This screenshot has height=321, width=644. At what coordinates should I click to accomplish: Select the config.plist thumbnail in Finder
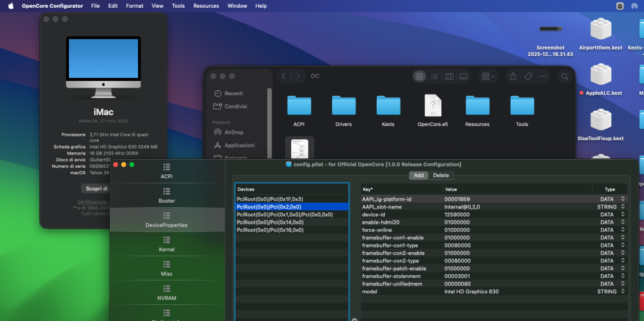pyautogui.click(x=299, y=148)
